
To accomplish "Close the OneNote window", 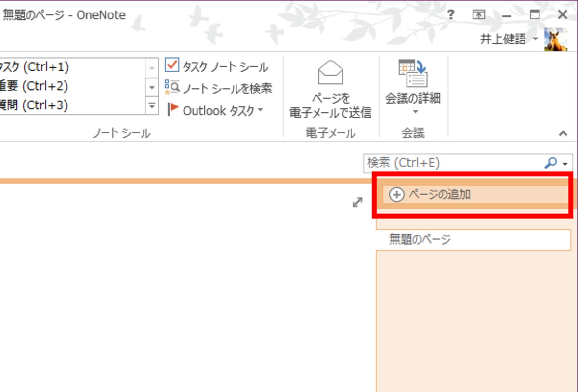I will click(x=562, y=15).
